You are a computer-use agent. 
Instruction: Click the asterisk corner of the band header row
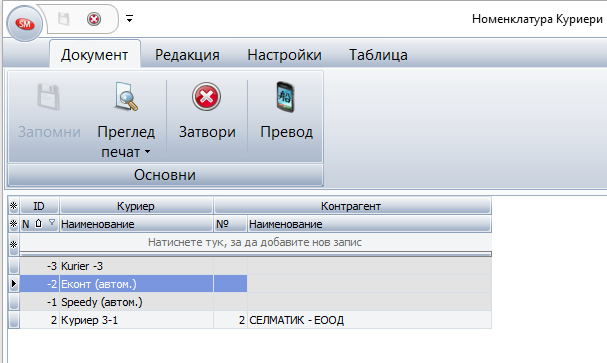tap(14, 206)
